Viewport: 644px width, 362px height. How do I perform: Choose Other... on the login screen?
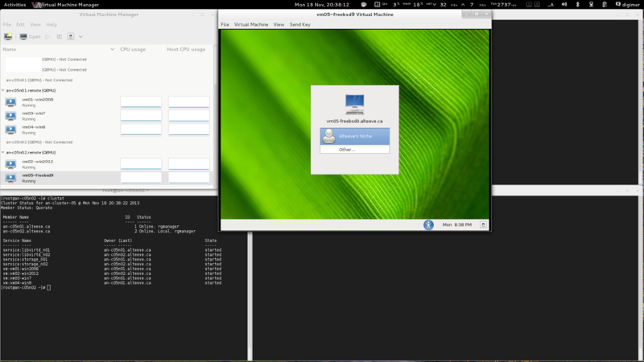pos(355,150)
